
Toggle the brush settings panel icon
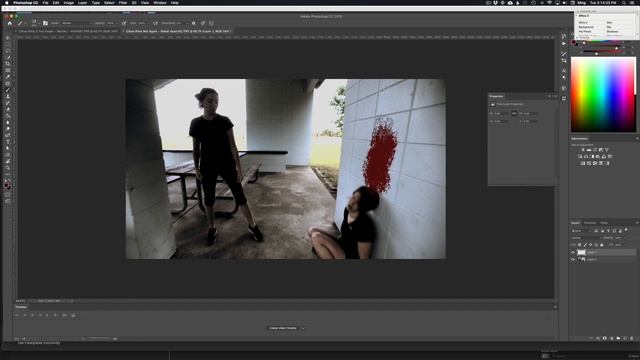click(45, 23)
